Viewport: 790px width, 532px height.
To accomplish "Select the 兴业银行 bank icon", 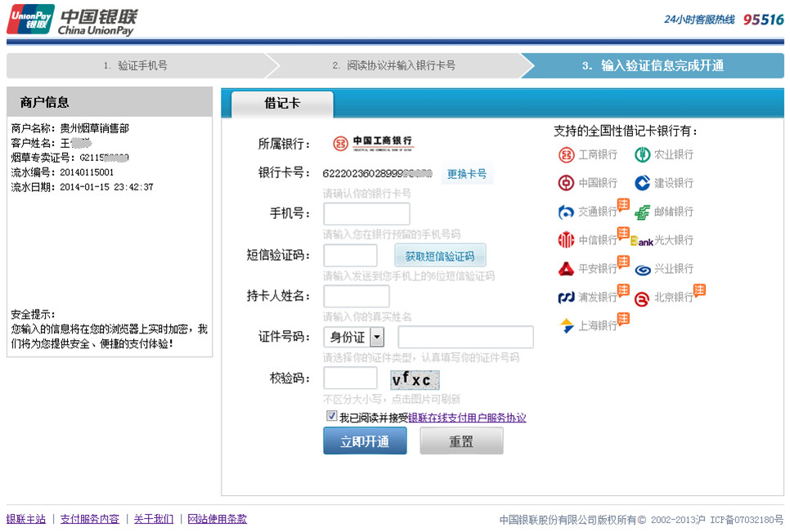I will coord(642,270).
